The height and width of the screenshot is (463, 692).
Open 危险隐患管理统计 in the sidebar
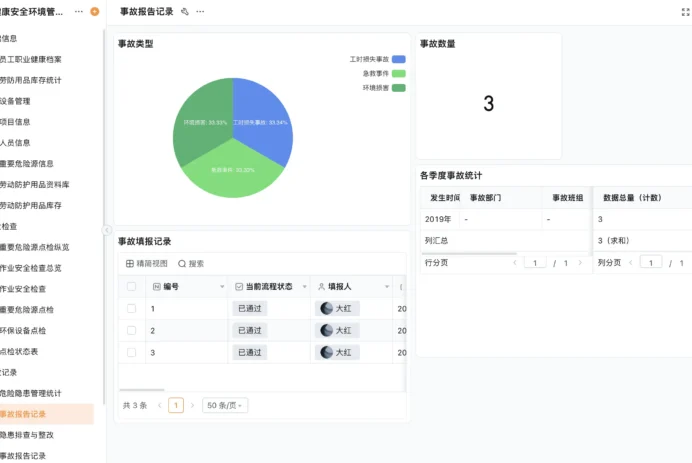[31, 393]
